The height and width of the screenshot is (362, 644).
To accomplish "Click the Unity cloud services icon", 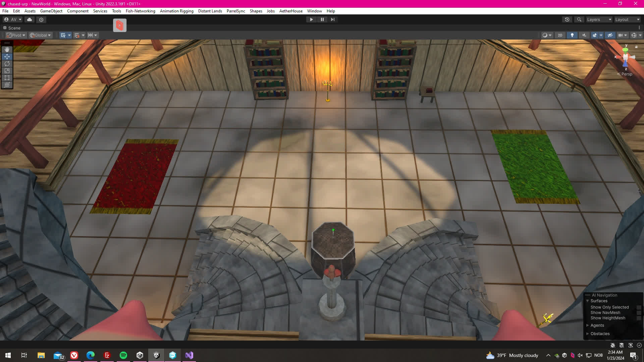I will 30,19.
